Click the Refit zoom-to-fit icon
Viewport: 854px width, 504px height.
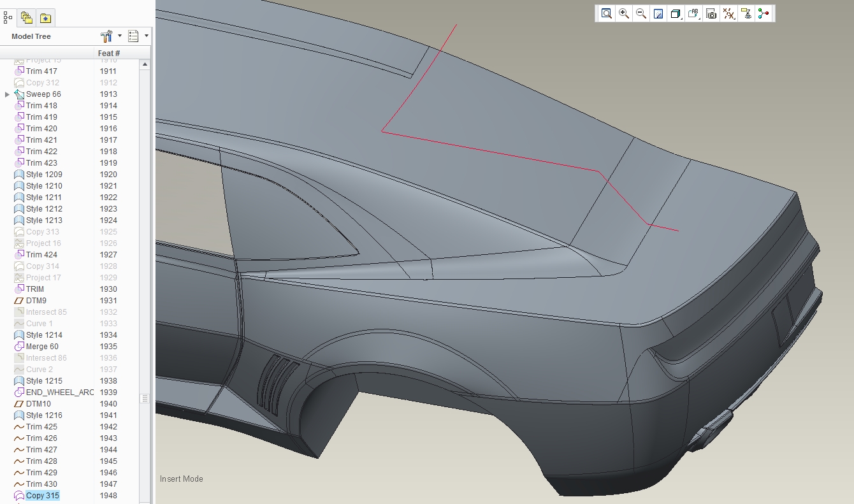607,13
